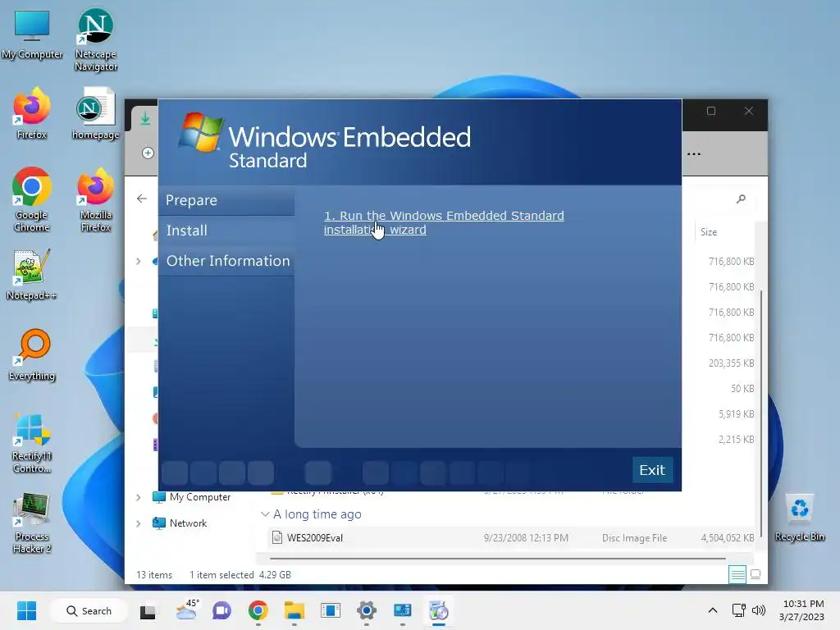The image size is (840, 630).
Task: Click Explorer's back arrow button
Action: click(x=141, y=199)
